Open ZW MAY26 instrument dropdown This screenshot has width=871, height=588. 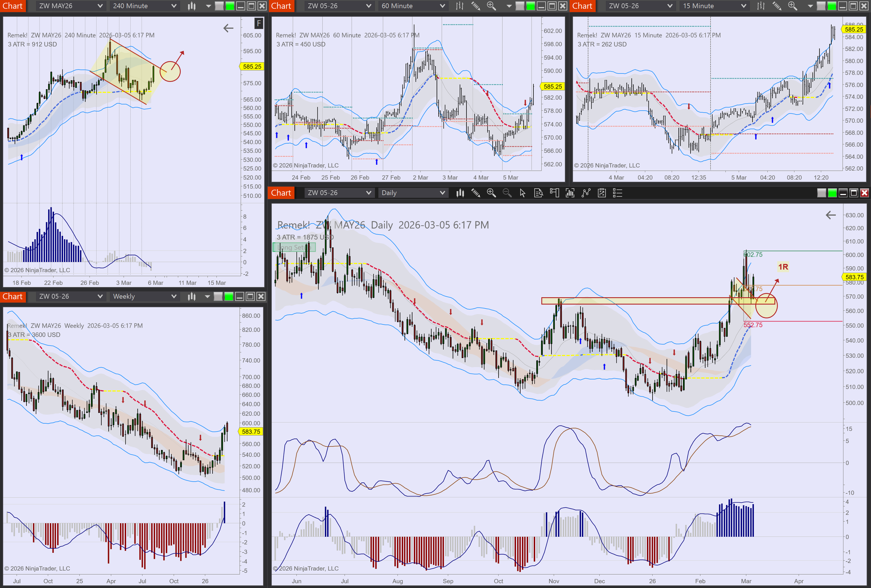point(70,6)
